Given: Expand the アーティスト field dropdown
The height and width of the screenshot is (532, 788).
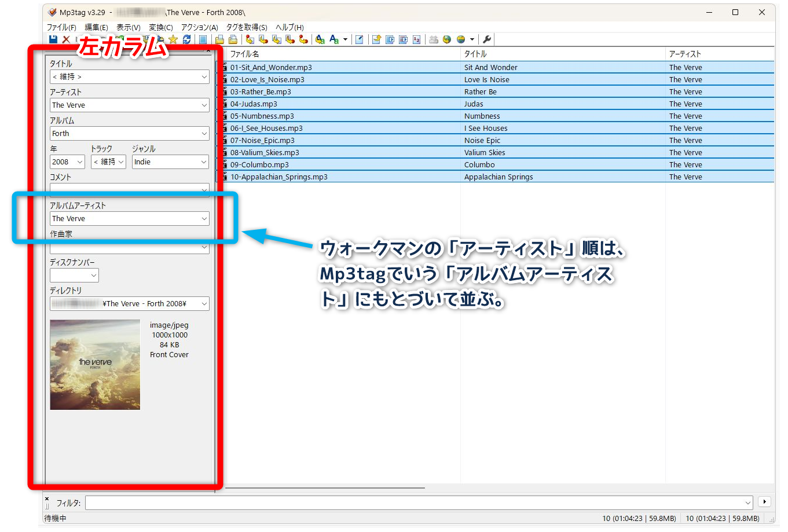Looking at the screenshot, I should pos(204,105).
